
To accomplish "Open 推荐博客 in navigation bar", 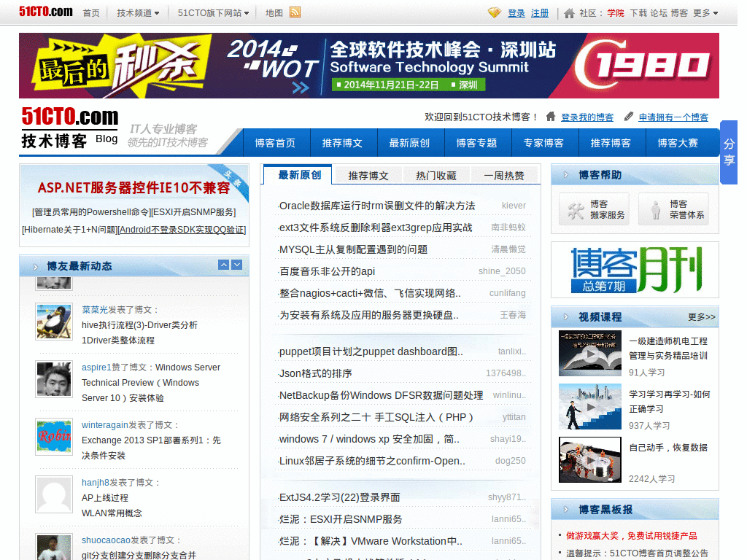I will pos(611,143).
